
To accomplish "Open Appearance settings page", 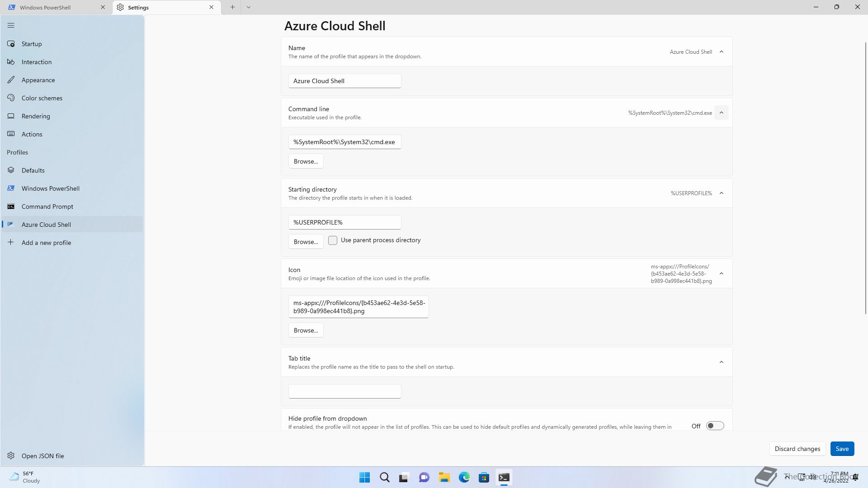I will point(72,80).
